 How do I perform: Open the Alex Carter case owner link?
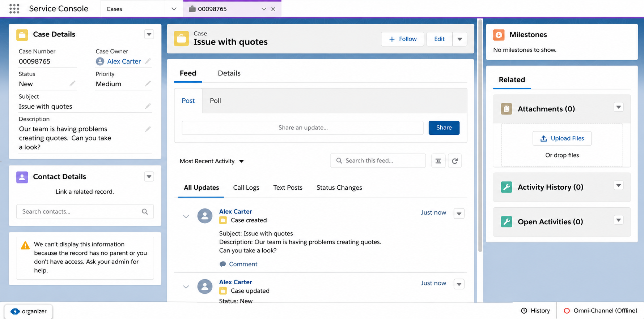tap(124, 61)
